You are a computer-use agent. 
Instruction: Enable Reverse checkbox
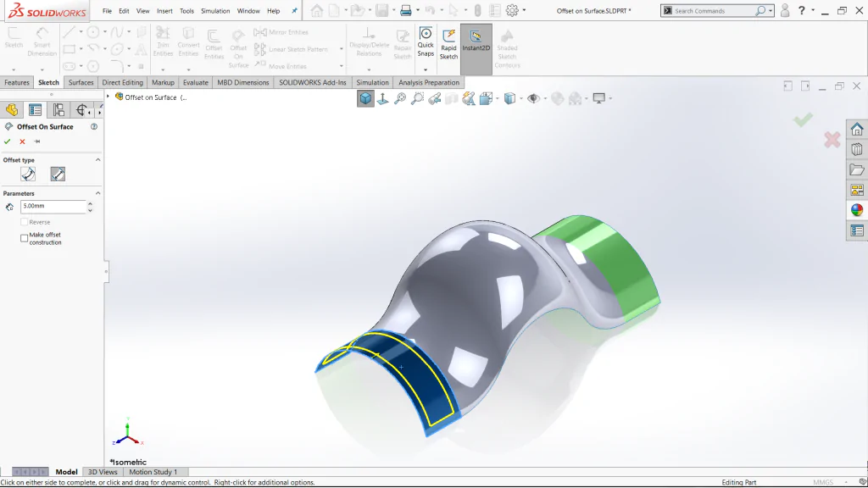tap(25, 222)
